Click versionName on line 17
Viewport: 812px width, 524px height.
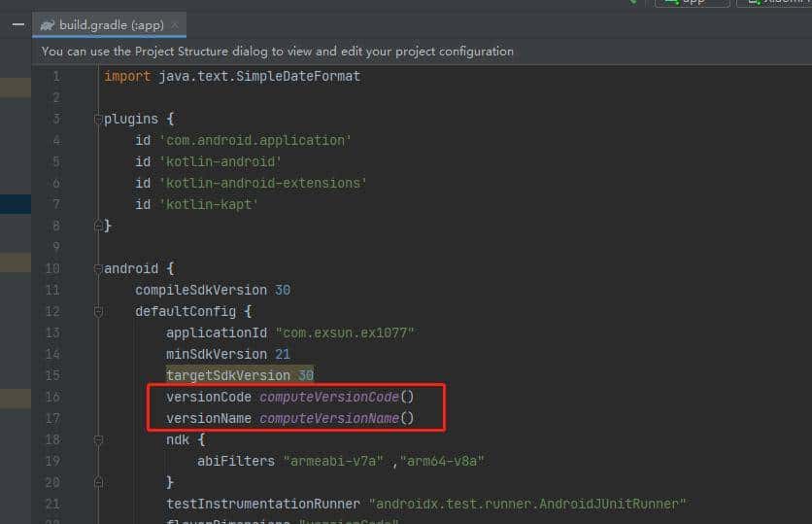click(x=209, y=418)
